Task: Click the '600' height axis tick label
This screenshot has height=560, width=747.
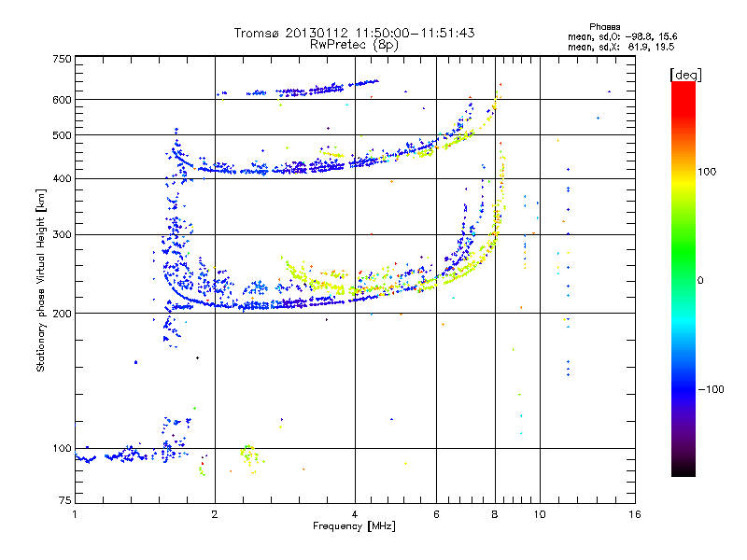Action: [x=62, y=100]
